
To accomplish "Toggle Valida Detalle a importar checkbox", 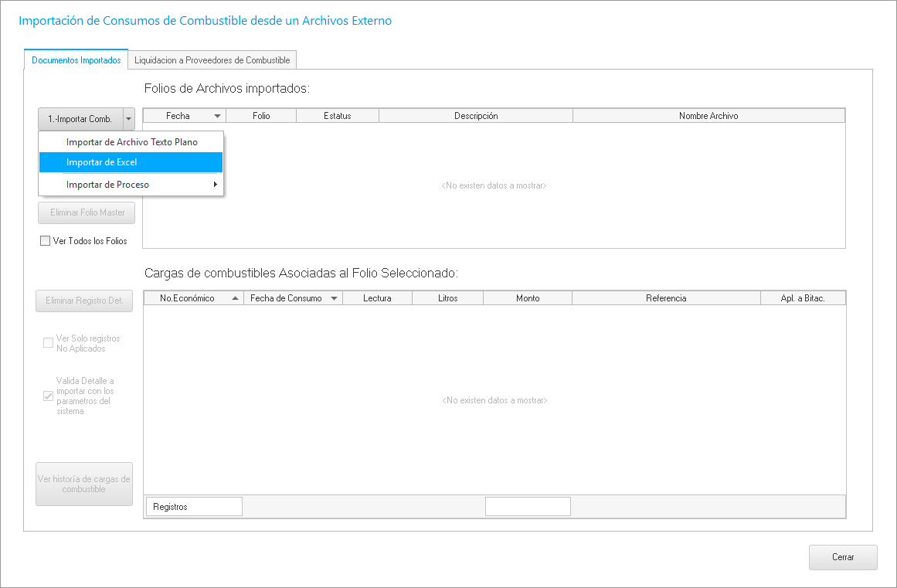I will 49,396.
